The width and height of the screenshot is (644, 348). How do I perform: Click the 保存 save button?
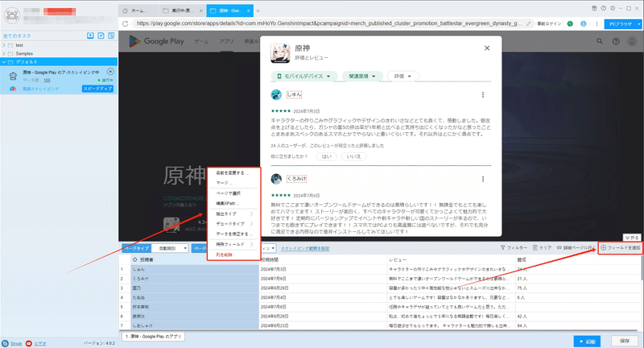point(625,341)
